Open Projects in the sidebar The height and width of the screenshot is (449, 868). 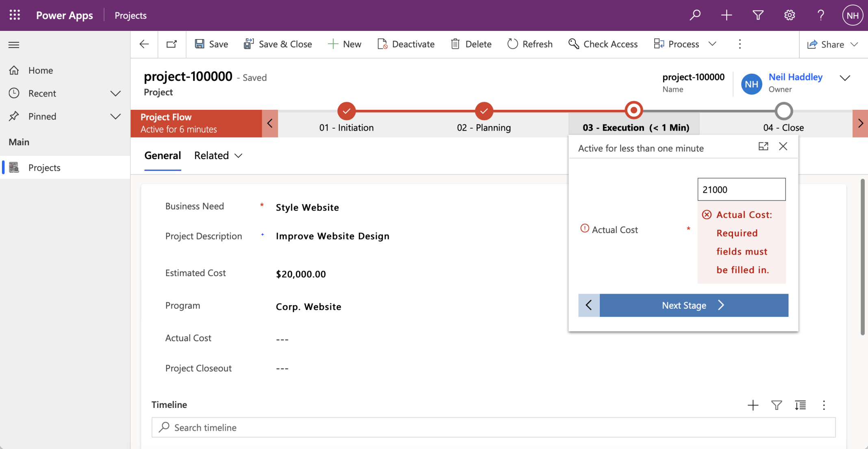pos(44,168)
